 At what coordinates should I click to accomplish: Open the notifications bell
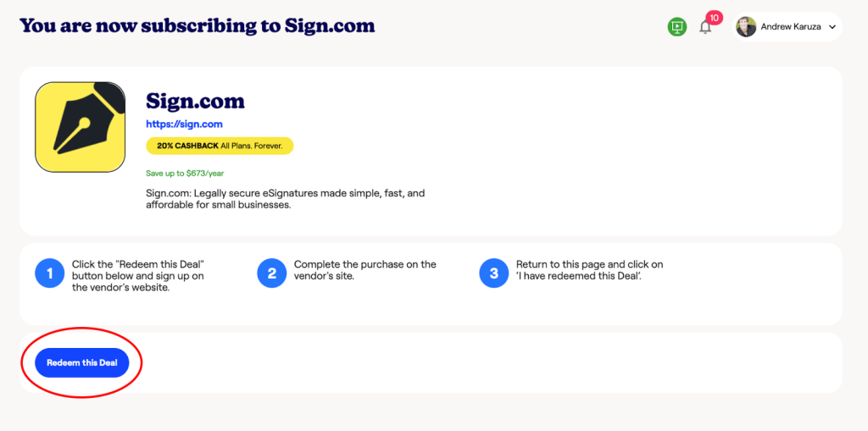(705, 28)
